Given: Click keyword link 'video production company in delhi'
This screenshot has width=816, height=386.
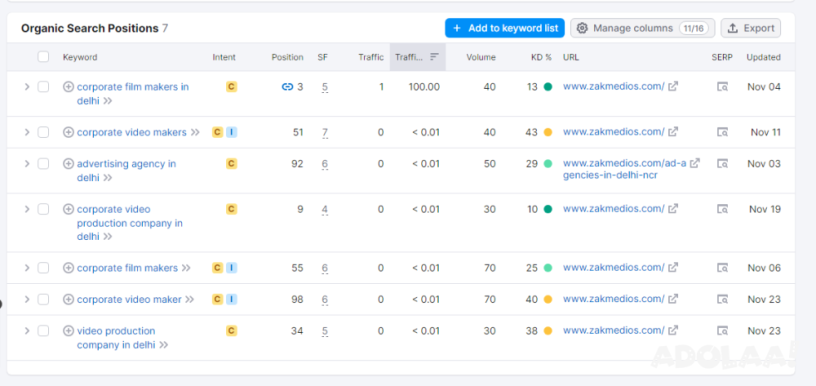Looking at the screenshot, I should pyautogui.click(x=116, y=338).
